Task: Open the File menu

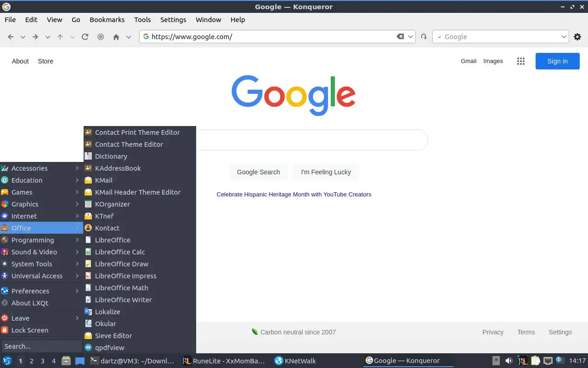Action: (x=10, y=20)
